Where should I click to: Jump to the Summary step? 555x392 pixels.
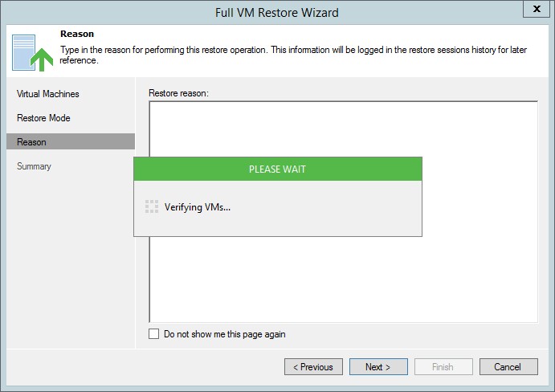(x=34, y=166)
